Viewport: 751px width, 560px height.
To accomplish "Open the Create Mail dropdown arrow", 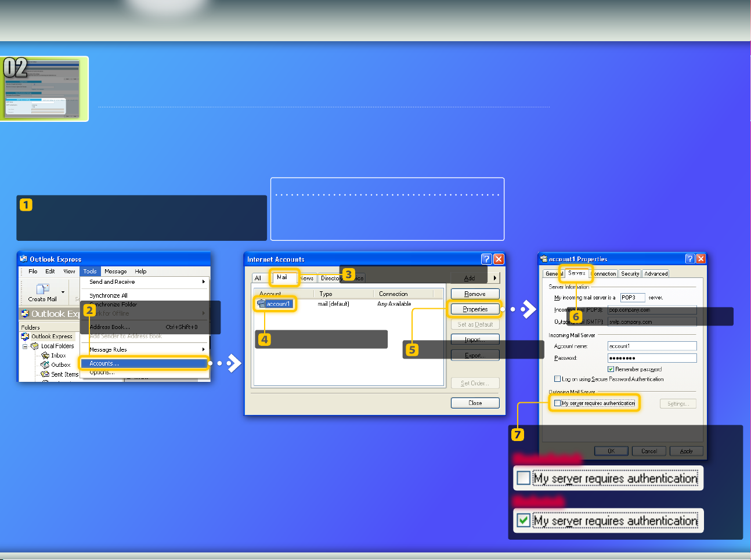I will [63, 292].
